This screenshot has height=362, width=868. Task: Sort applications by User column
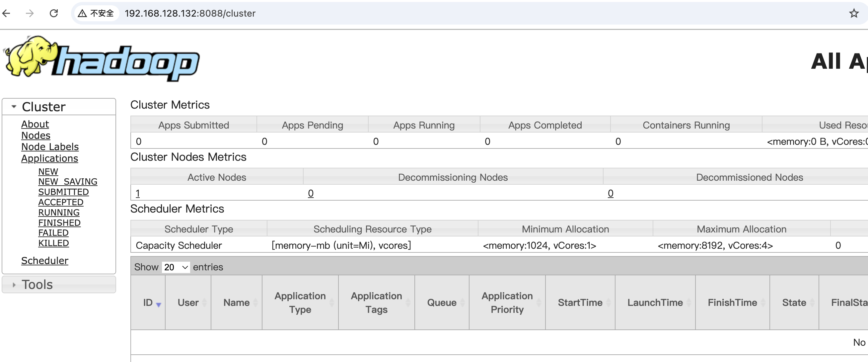pyautogui.click(x=188, y=303)
